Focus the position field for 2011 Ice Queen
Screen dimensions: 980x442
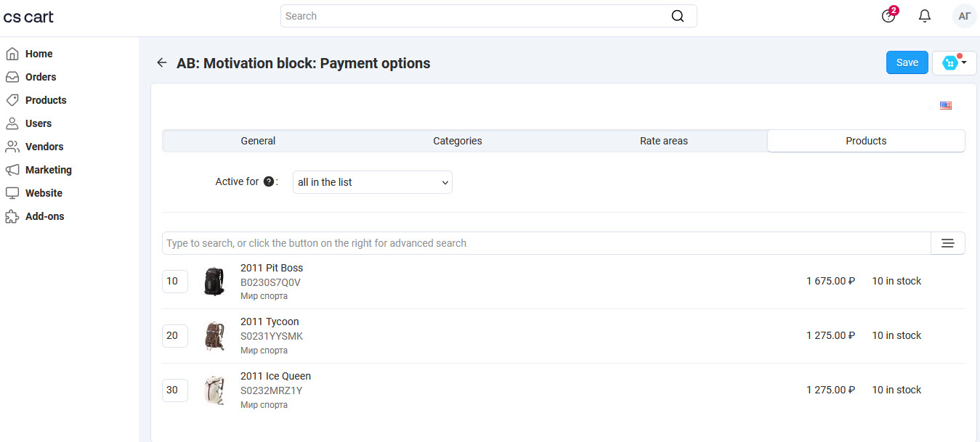pos(174,390)
